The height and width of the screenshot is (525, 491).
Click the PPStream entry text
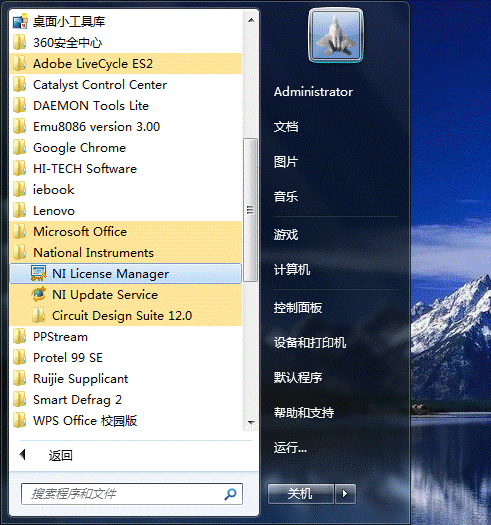pyautogui.click(x=60, y=337)
